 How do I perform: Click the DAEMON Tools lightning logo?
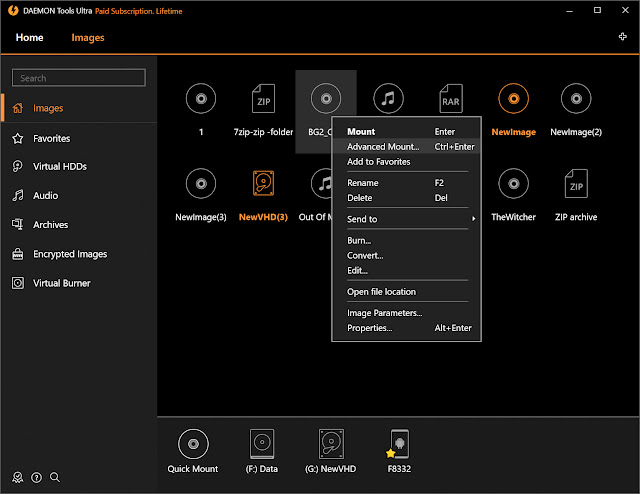tap(13, 11)
